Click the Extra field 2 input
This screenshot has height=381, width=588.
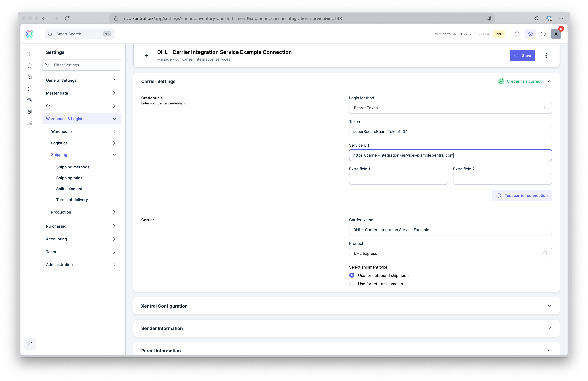(x=502, y=179)
